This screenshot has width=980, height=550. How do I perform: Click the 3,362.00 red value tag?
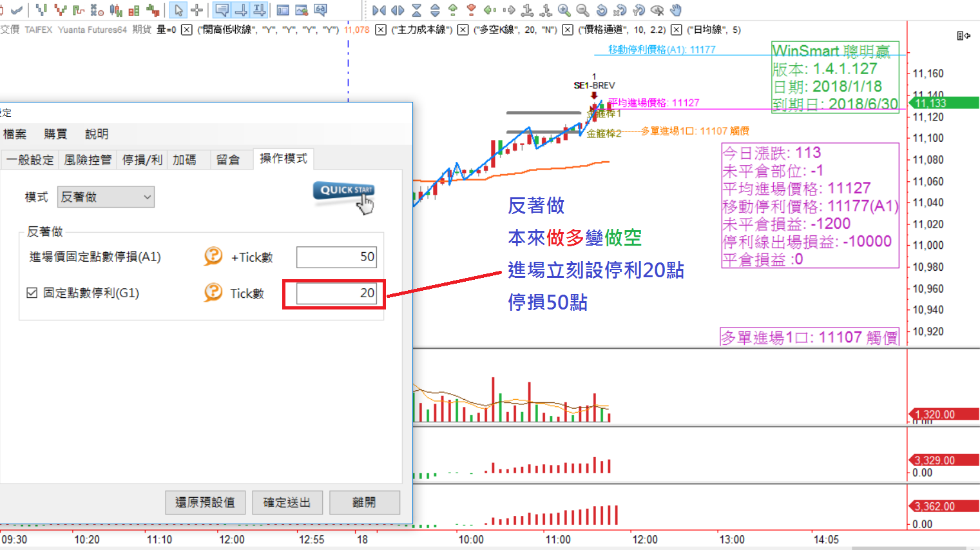pos(943,507)
